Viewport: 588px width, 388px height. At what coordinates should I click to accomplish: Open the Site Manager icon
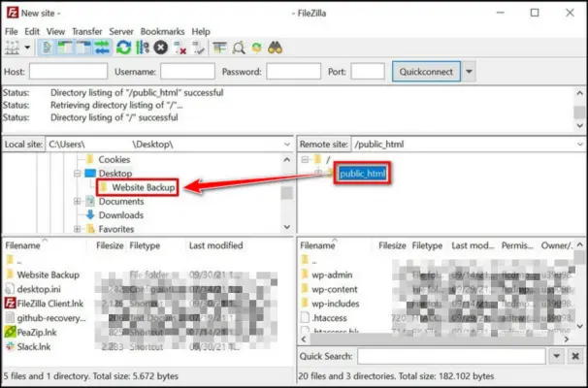coord(12,48)
